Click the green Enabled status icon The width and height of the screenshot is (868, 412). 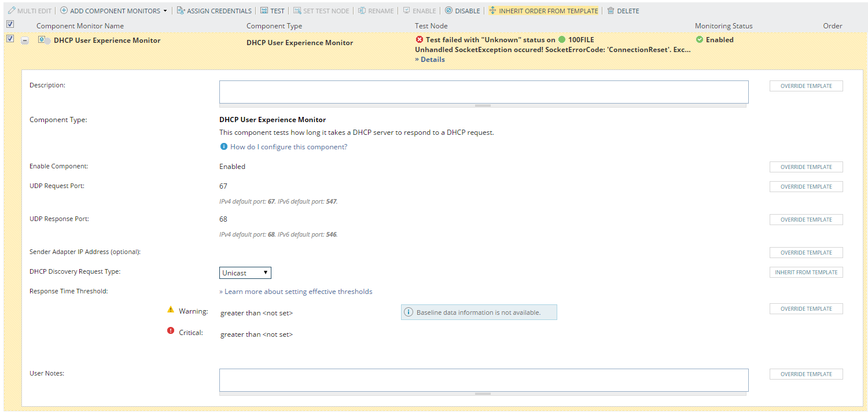(x=700, y=39)
